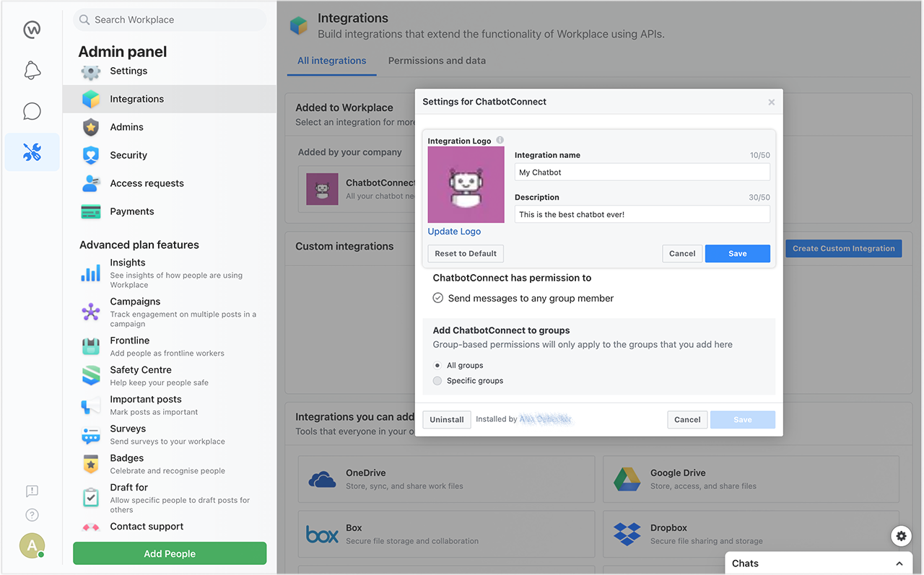The image size is (924, 575).
Task: Open the notifications bell icon
Action: click(x=32, y=70)
